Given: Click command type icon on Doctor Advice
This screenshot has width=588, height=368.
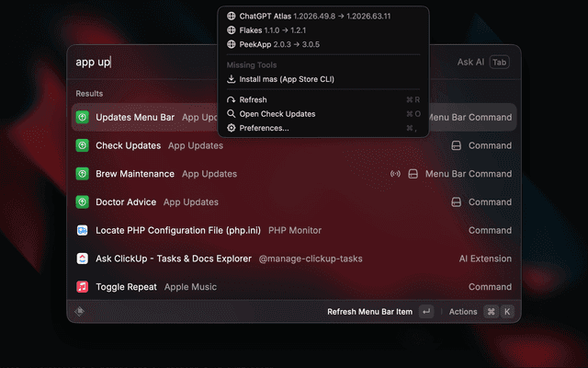Looking at the screenshot, I should (x=456, y=202).
